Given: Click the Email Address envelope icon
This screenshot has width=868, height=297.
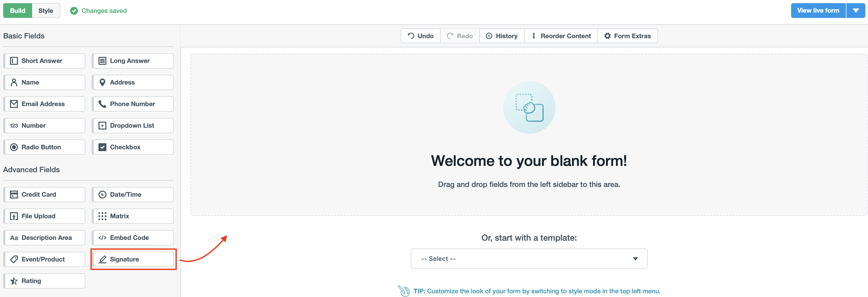Looking at the screenshot, I should (x=14, y=104).
